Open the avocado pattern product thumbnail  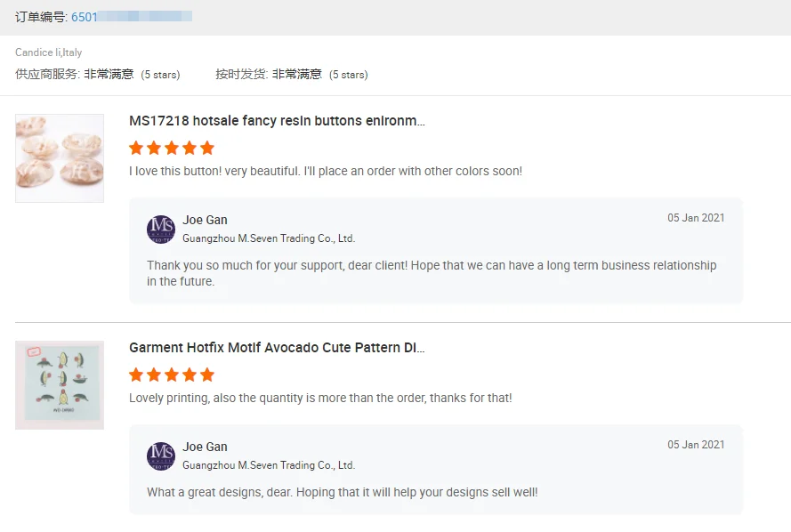pos(60,385)
